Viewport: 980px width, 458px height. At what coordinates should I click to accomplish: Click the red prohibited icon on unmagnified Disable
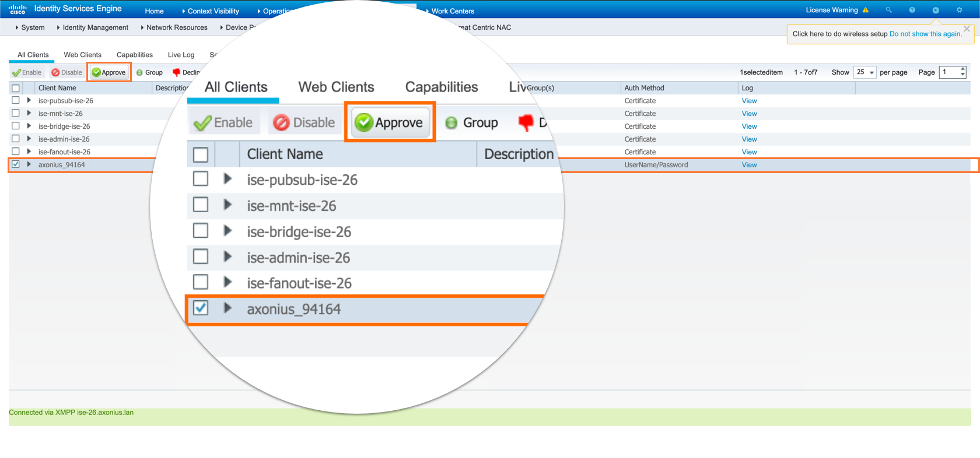(x=55, y=73)
